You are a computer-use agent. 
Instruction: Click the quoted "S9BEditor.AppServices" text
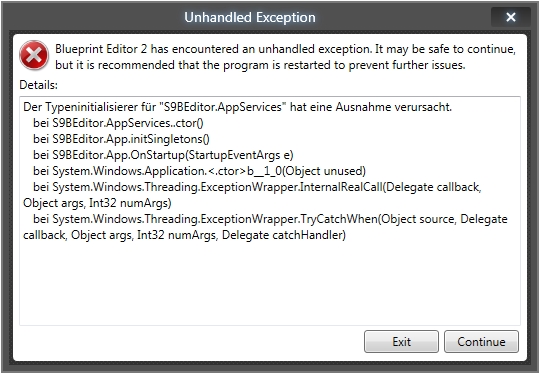click(x=223, y=107)
